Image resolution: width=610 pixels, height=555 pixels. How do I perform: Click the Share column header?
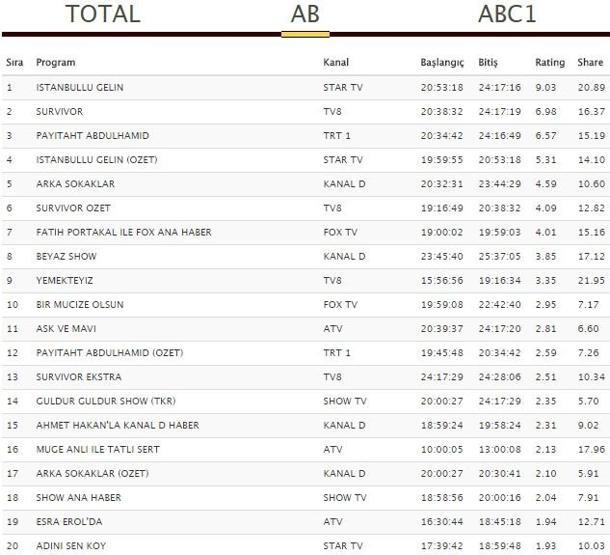pyautogui.click(x=590, y=62)
